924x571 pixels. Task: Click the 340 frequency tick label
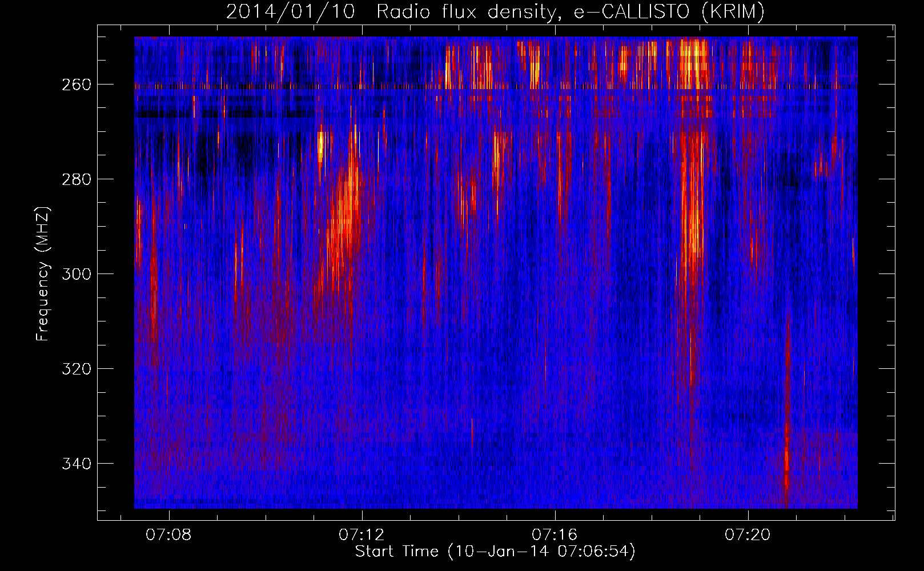pyautogui.click(x=76, y=464)
